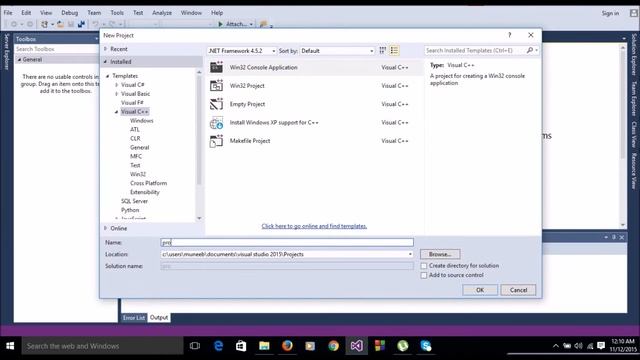Collapse the Visual C++ tree node
640x360 pixels.
click(x=116, y=112)
